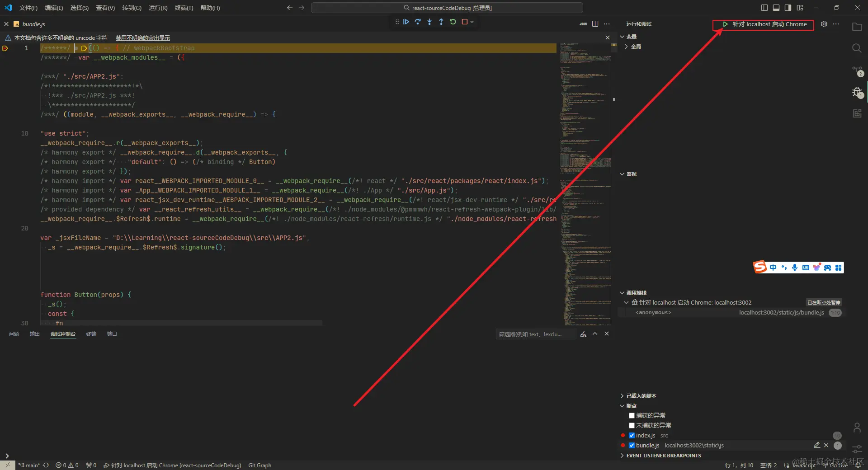868x470 pixels.
Task: Maximize the bottom panel with the chevron
Action: (x=595, y=334)
